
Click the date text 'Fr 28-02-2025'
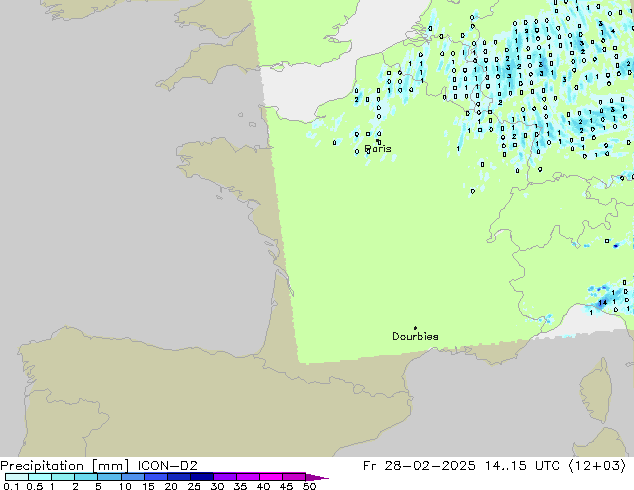pos(419,466)
